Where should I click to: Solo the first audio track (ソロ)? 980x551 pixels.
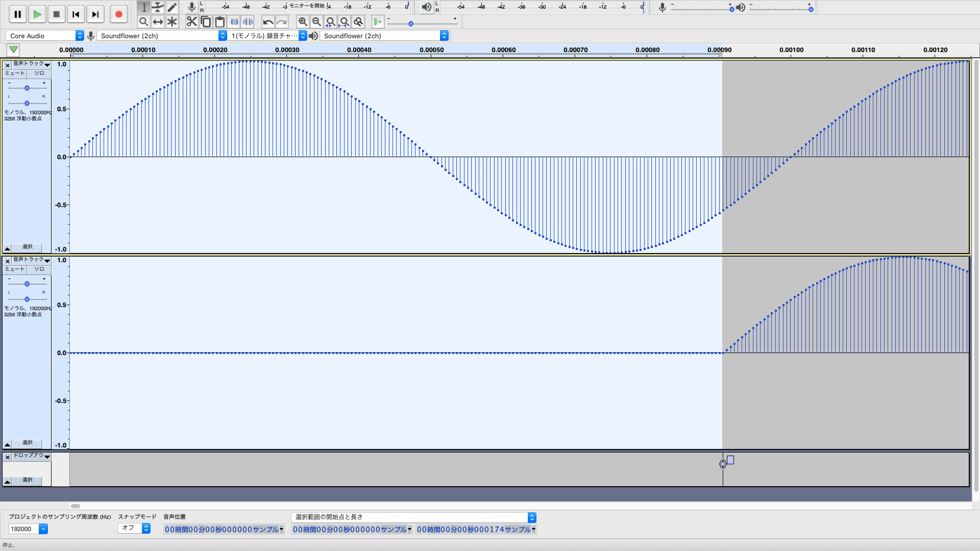click(39, 73)
